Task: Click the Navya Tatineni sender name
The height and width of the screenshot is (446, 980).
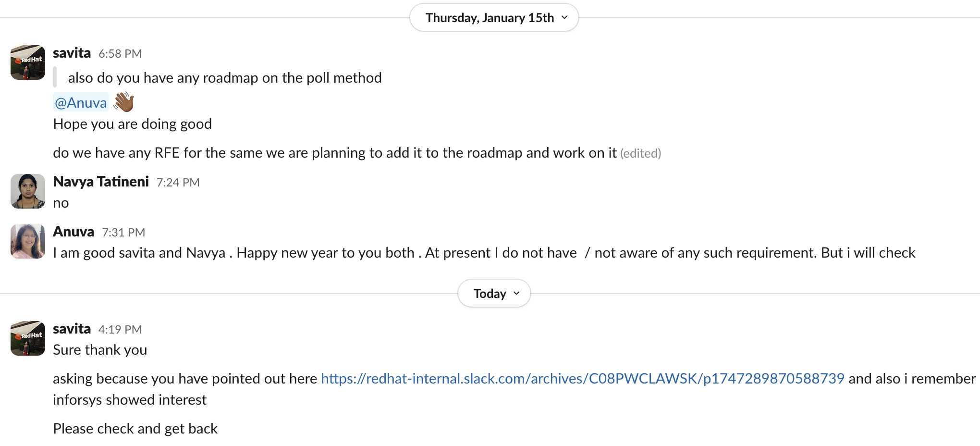Action: (101, 182)
